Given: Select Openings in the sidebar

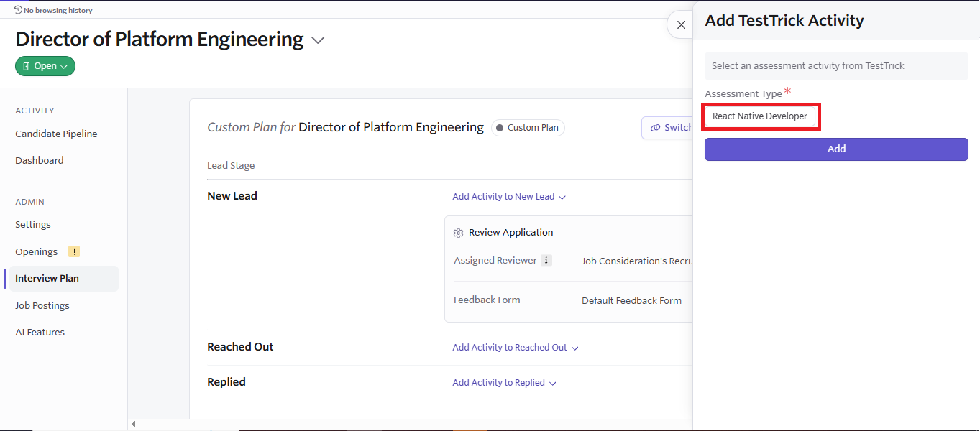Looking at the screenshot, I should 36,251.
